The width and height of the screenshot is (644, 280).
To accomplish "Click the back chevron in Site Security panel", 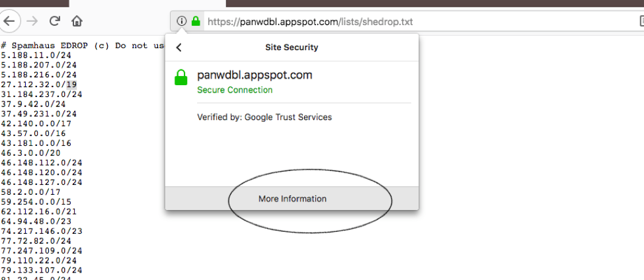I will pos(179,48).
